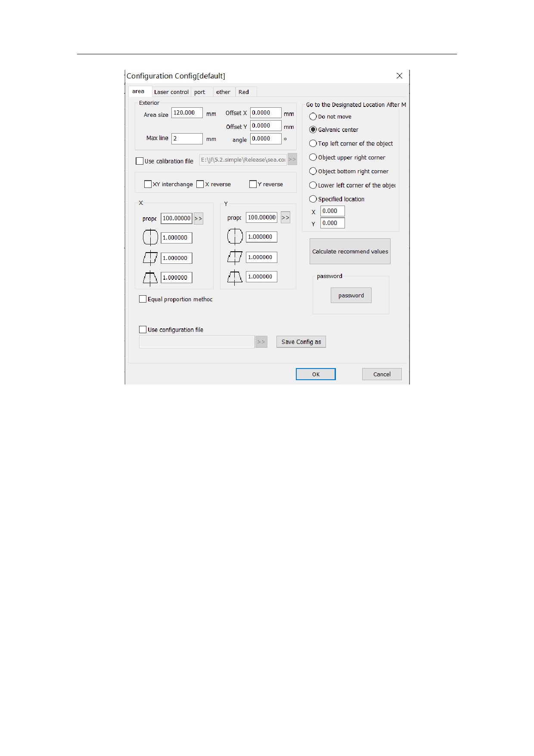Click the Y parallelogram distortion icon

(x=235, y=257)
